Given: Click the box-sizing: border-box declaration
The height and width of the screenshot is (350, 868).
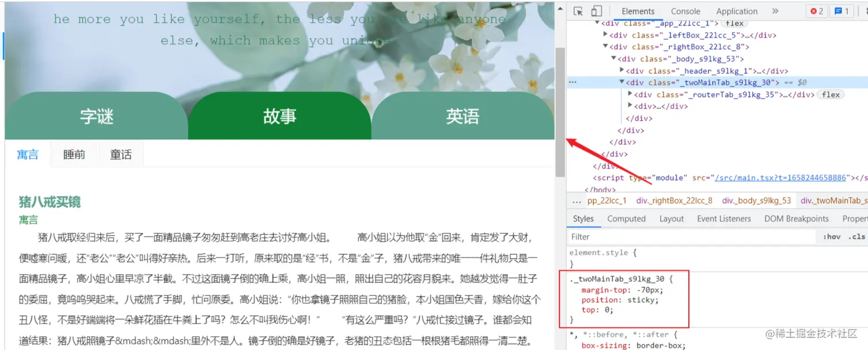Looking at the screenshot, I should (633, 346).
